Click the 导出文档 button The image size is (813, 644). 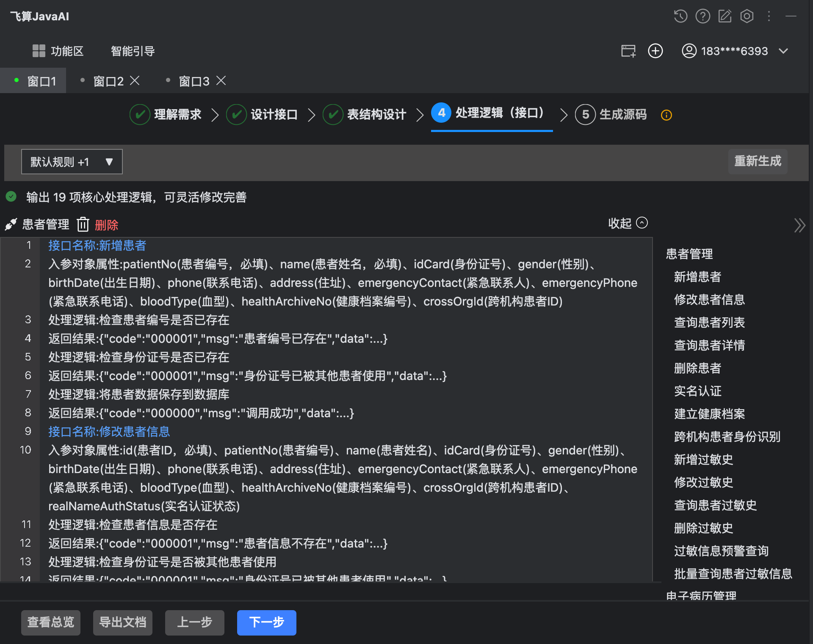coord(123,622)
